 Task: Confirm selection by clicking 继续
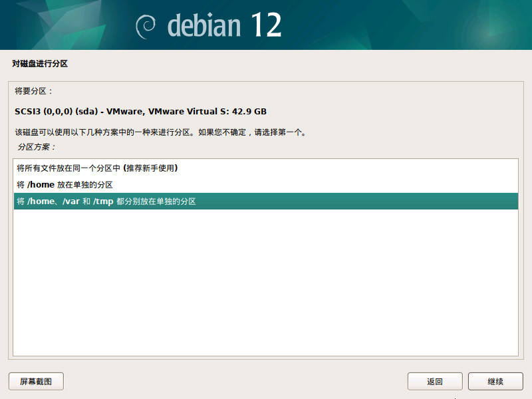pyautogui.click(x=495, y=381)
